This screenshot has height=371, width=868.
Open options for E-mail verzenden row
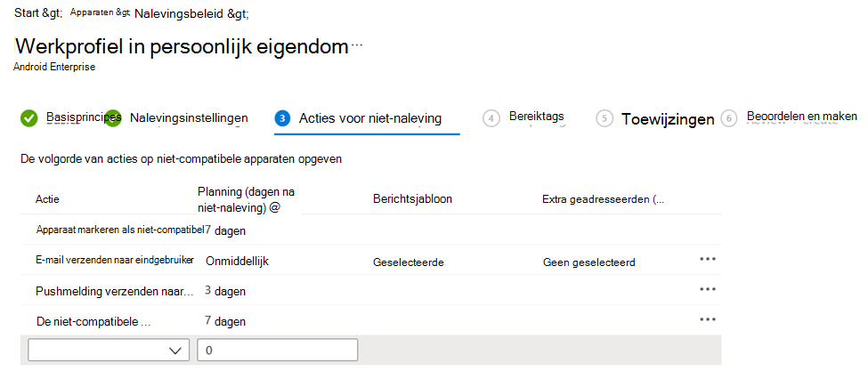tap(708, 259)
